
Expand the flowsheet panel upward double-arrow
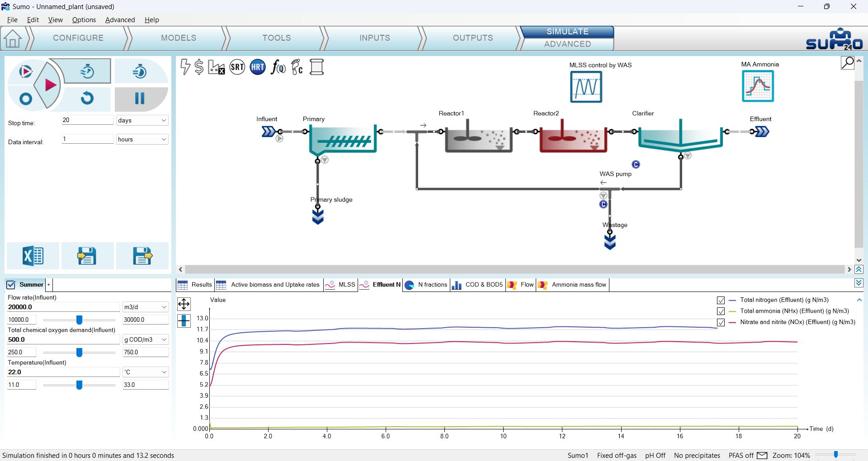click(859, 269)
